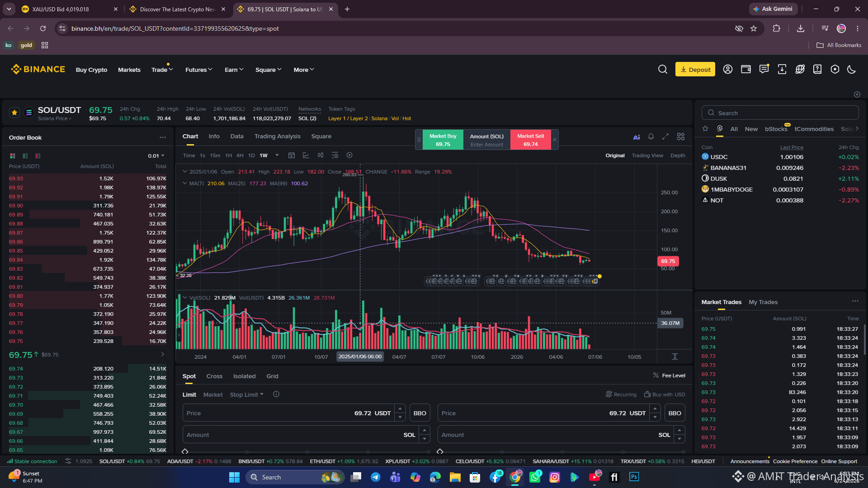
Task: Expand the Earn menu
Action: coord(234,70)
